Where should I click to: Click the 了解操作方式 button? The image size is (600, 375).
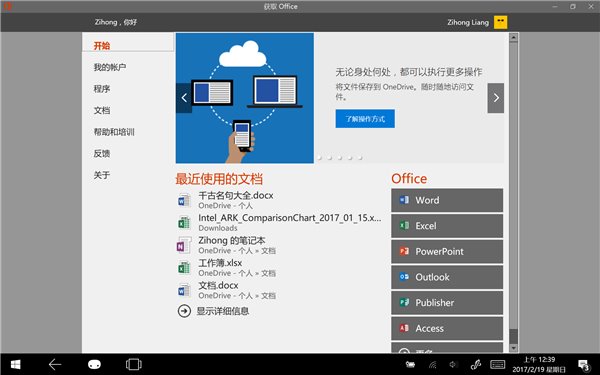pyautogui.click(x=365, y=119)
